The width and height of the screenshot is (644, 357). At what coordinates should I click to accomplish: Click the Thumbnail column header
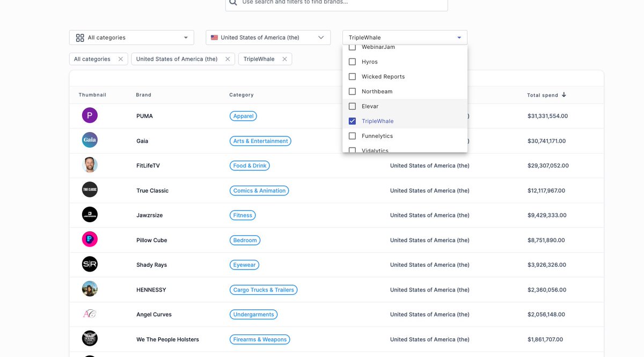coord(92,95)
